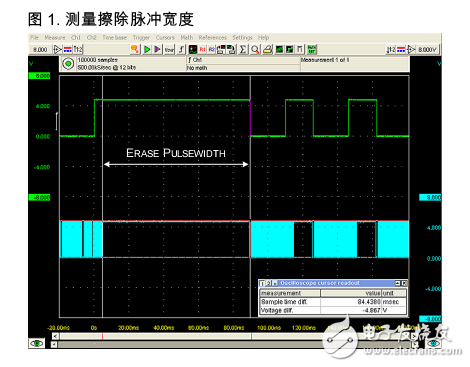Click the 'Measurement 1 of 1' status text

(x=325, y=60)
